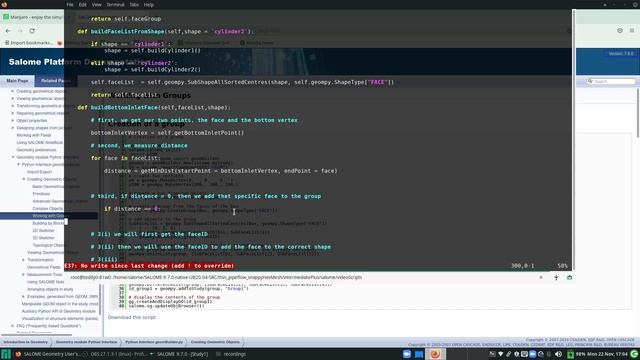Click the pin icon on terminal tab bar
Viewport: 640px width, 360px height.
[556, 278]
